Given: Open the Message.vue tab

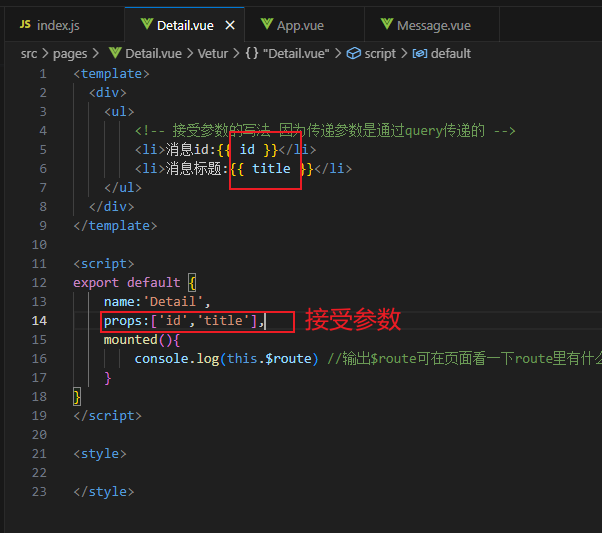Looking at the screenshot, I should point(432,25).
